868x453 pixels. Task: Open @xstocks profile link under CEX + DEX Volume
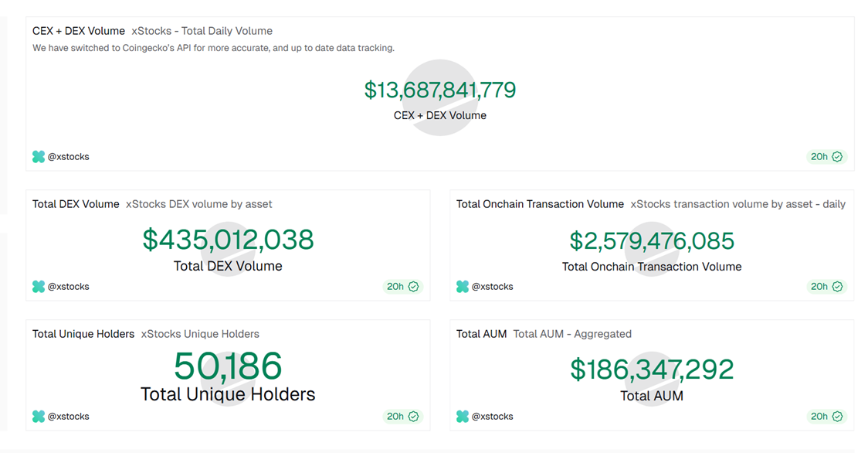[x=69, y=157]
